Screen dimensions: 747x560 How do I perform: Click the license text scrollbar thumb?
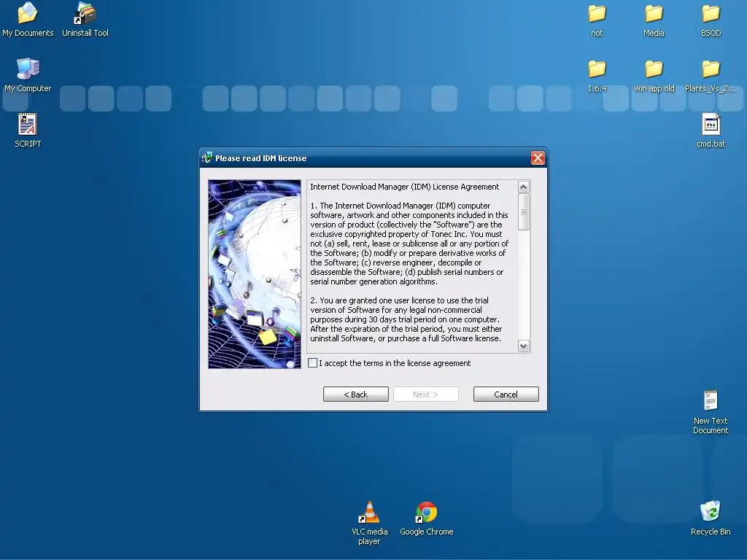coord(524,212)
